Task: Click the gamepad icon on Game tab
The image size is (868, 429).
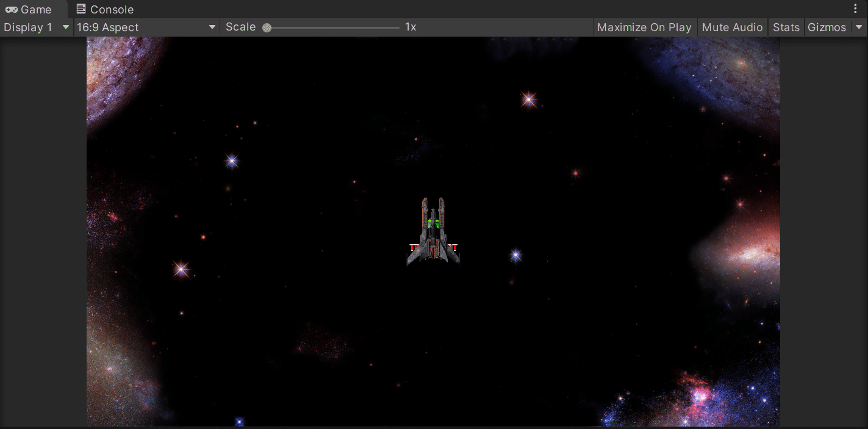Action: [x=11, y=9]
